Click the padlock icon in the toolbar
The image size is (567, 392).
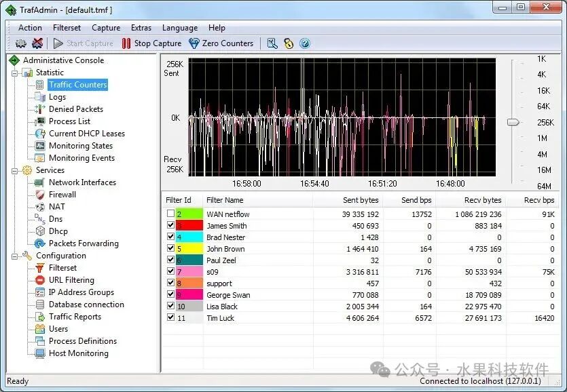(289, 43)
